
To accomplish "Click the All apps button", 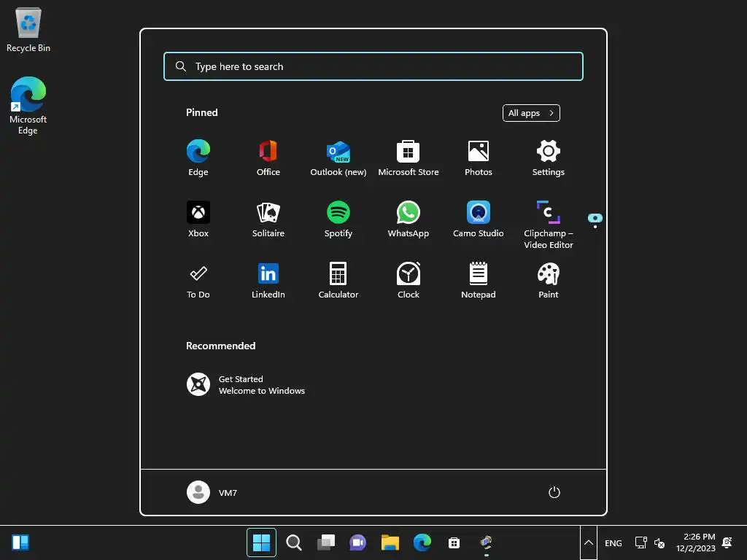I will [531, 113].
